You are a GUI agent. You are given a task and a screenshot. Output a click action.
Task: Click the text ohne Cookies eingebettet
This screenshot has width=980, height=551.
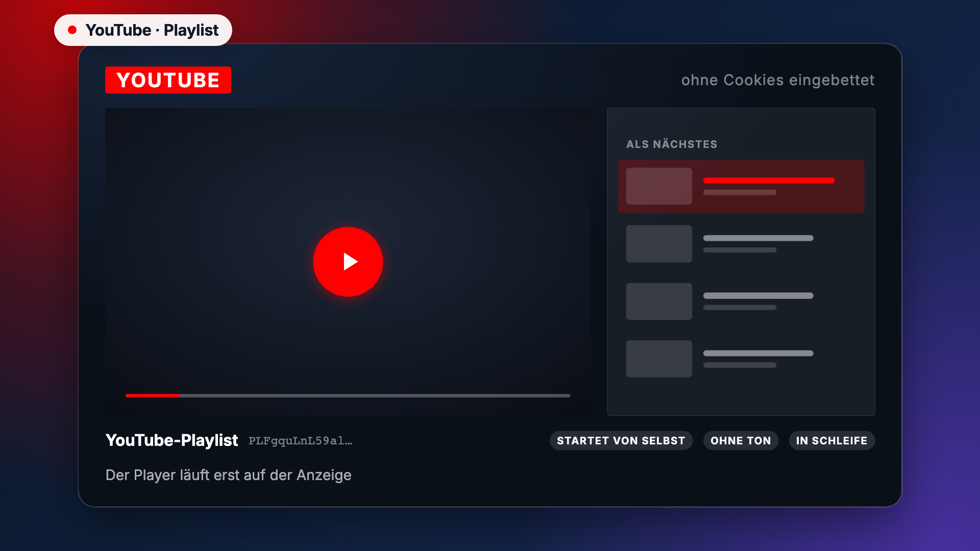pos(778,80)
